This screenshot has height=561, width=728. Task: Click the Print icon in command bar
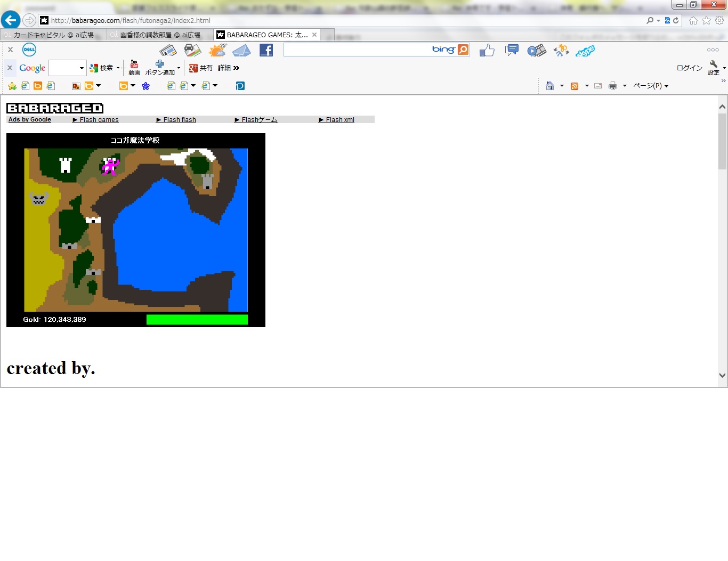pyautogui.click(x=613, y=86)
